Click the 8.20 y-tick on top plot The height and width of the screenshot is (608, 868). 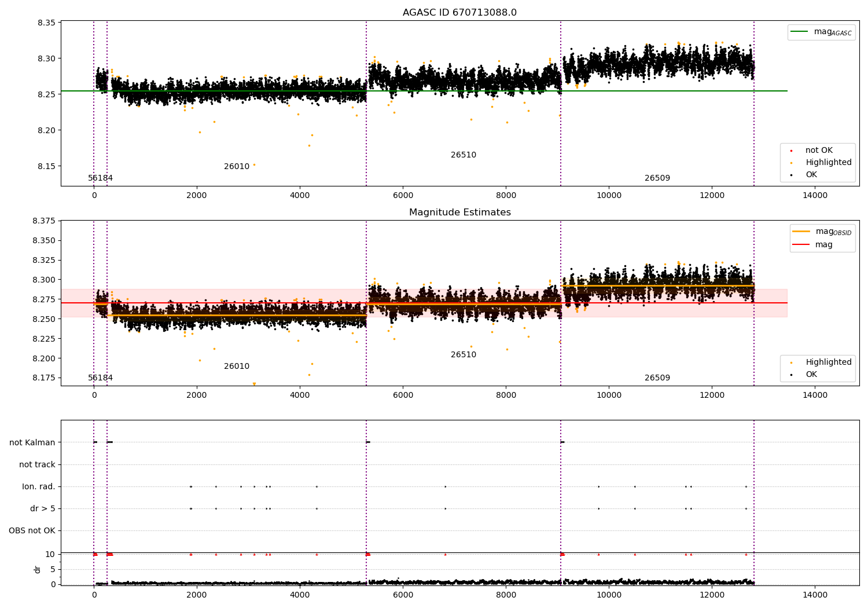(x=47, y=131)
